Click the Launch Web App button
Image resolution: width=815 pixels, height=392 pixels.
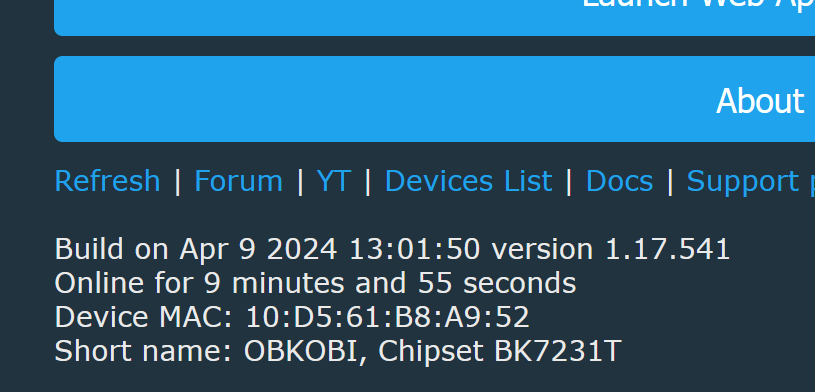(435, 18)
